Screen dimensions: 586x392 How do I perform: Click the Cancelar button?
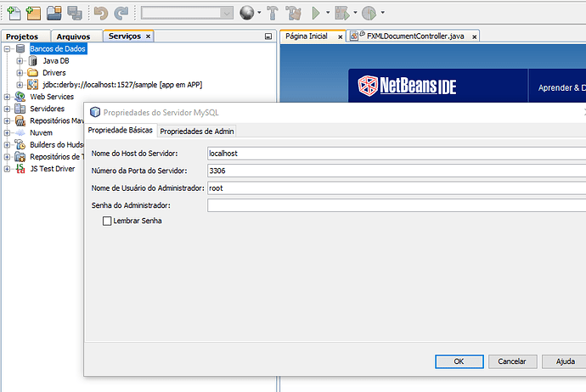click(x=512, y=361)
